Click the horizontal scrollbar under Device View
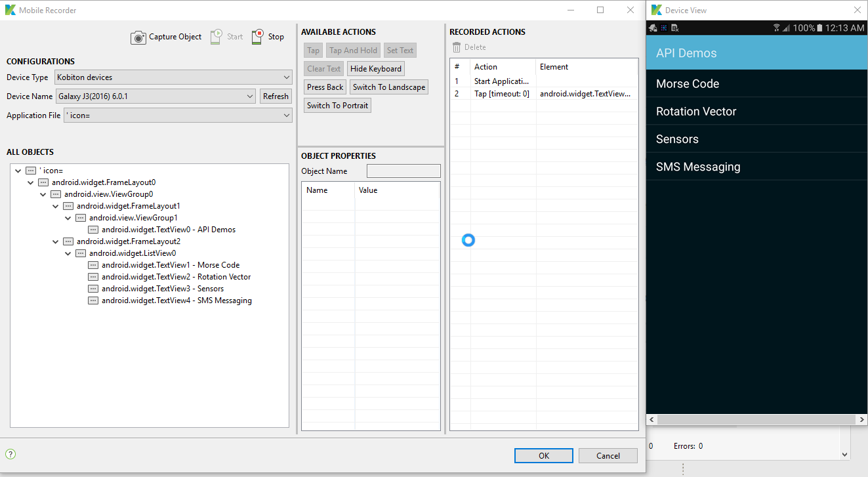868x477 pixels. pyautogui.click(x=756, y=419)
